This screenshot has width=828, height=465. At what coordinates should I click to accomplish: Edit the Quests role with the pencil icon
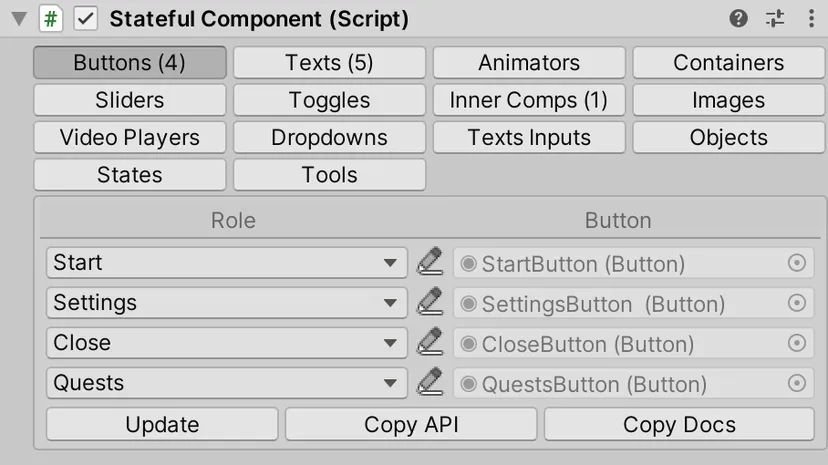(430, 382)
